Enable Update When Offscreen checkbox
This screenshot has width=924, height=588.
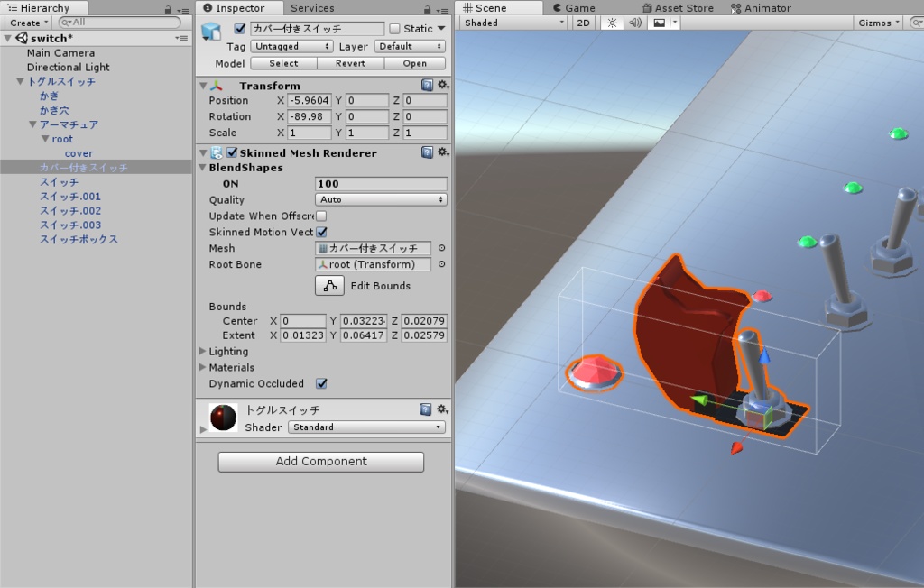pos(321,216)
